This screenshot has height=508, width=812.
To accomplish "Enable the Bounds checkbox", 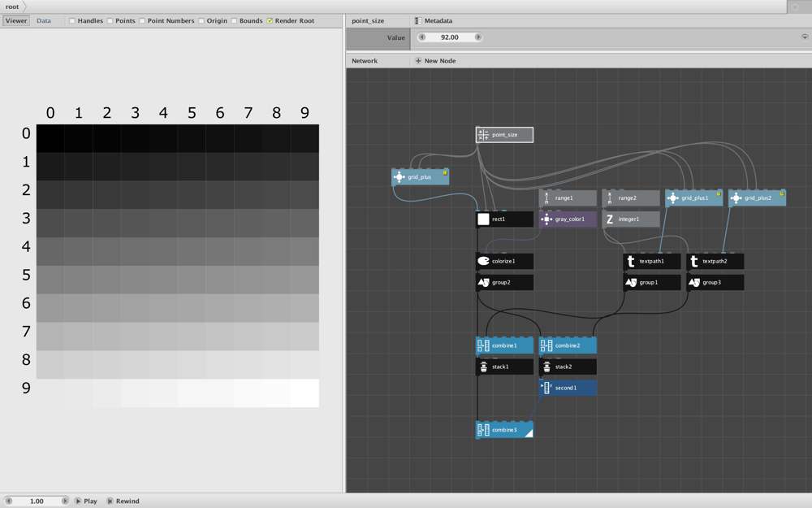I will coord(234,21).
